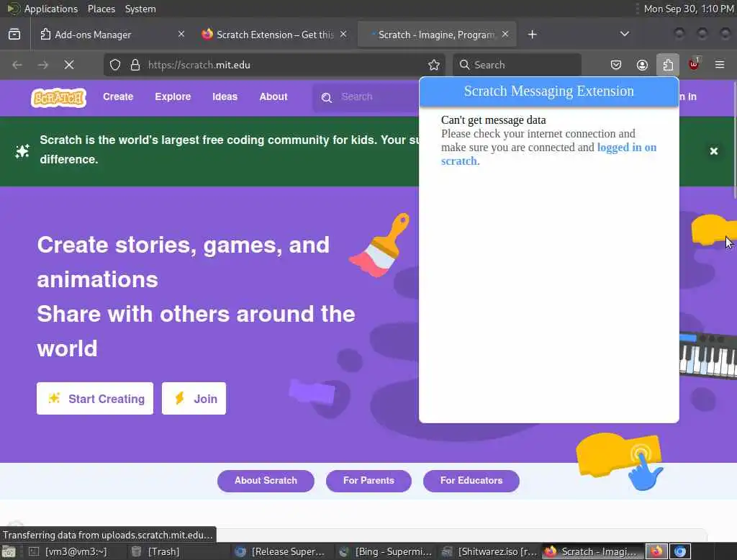Switch to Bing - Supermi taskbar window
737x560 pixels.
click(386, 551)
